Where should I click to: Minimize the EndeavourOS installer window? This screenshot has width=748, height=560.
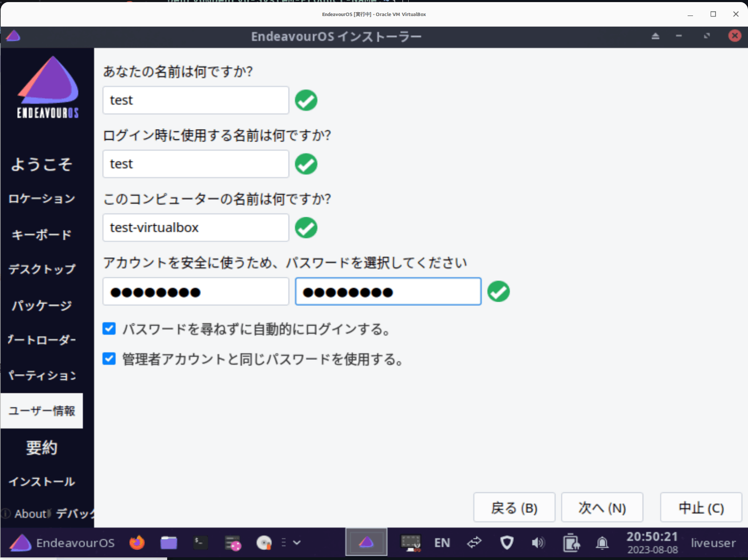pos(679,36)
